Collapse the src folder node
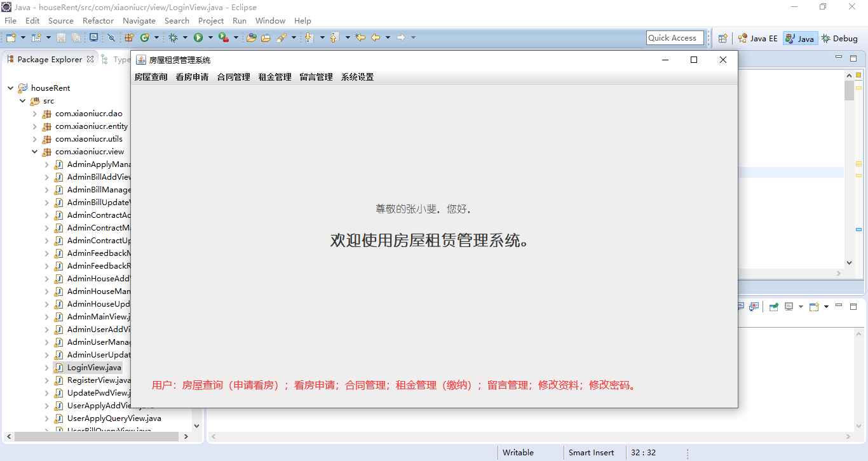 coord(22,100)
